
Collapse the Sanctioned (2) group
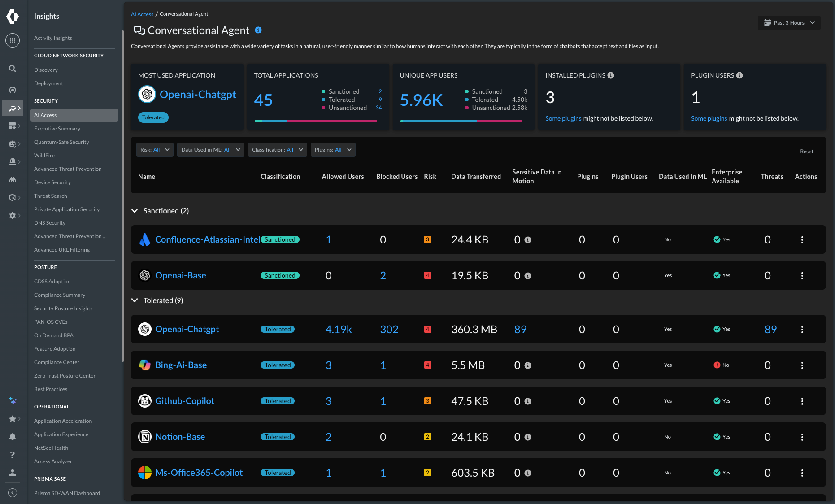[135, 211]
